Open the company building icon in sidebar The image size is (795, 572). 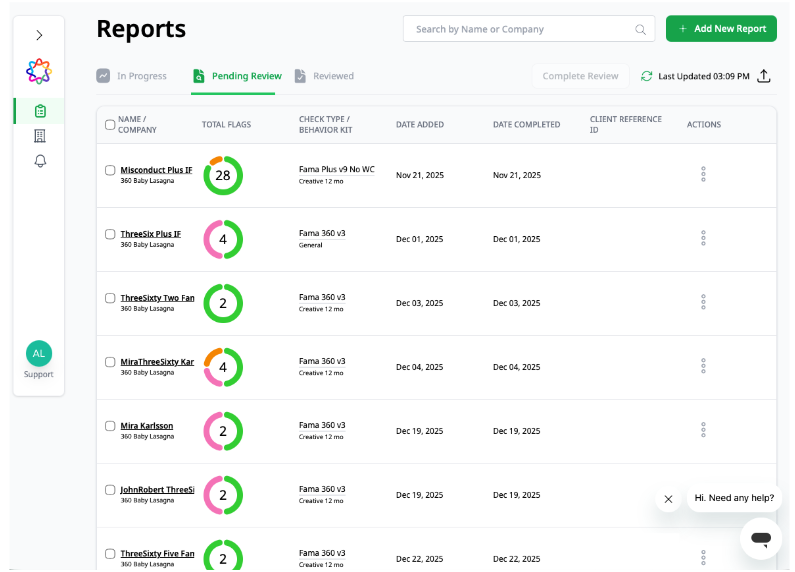[40, 136]
